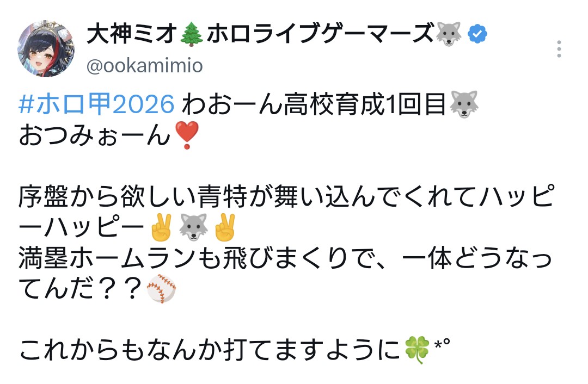Open the @ookamimio handle link
The width and height of the screenshot is (588, 384).
click(145, 66)
